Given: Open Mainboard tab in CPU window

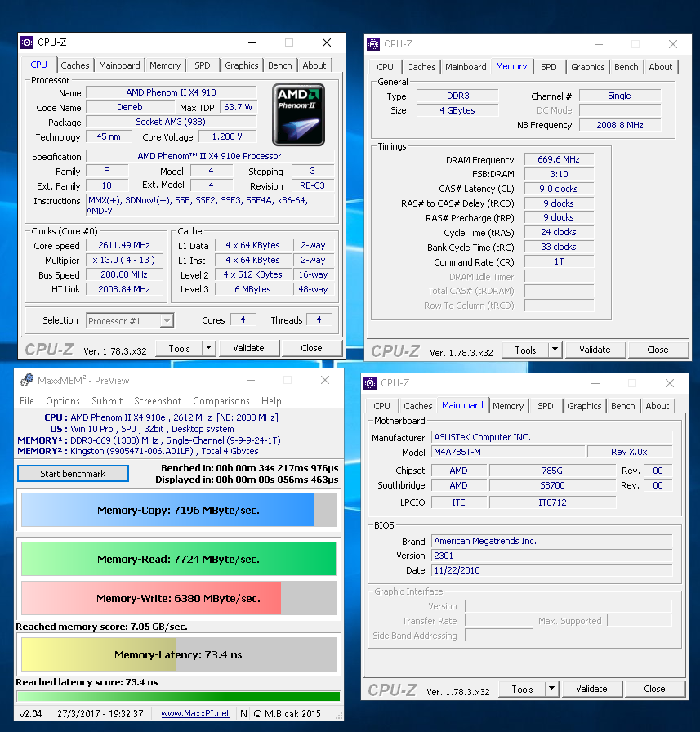Looking at the screenshot, I should point(119,65).
